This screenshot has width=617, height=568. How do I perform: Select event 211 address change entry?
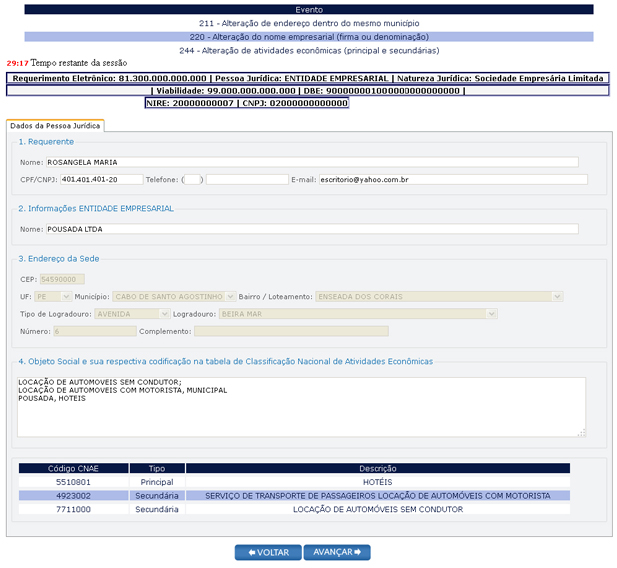[x=308, y=22]
